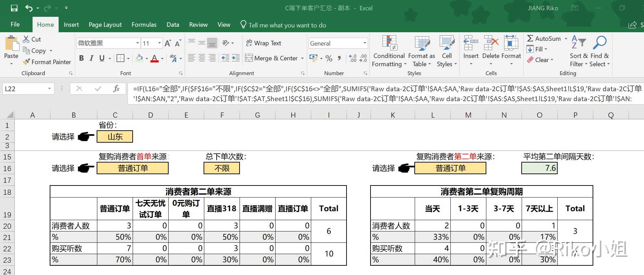The height and width of the screenshot is (275, 644).
Task: Open Cell Styles gallery
Action: click(x=447, y=51)
